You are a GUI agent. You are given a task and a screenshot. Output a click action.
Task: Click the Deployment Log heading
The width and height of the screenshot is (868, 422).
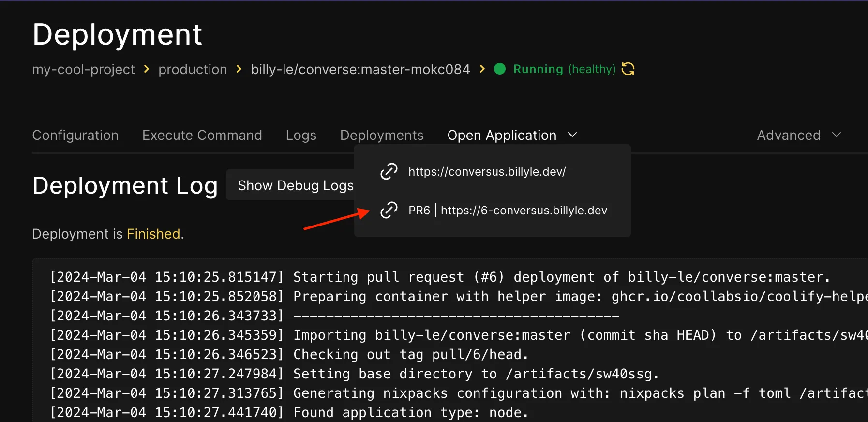click(x=125, y=185)
